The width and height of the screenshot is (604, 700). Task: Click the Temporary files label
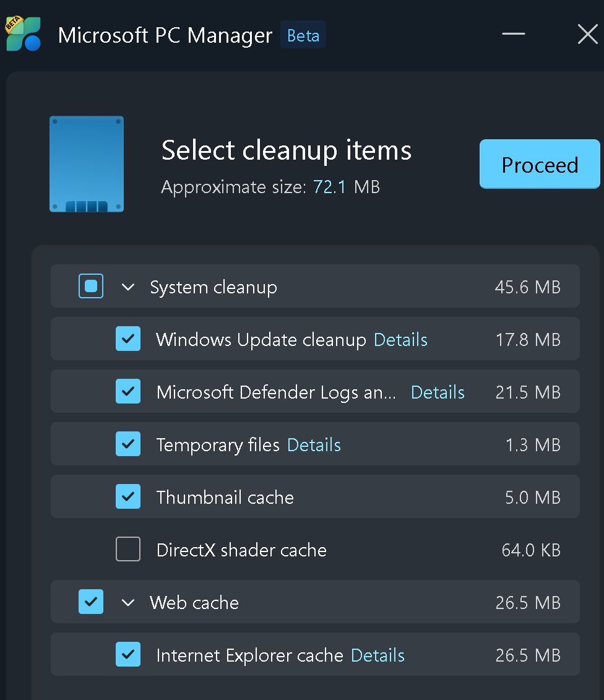pyautogui.click(x=218, y=445)
